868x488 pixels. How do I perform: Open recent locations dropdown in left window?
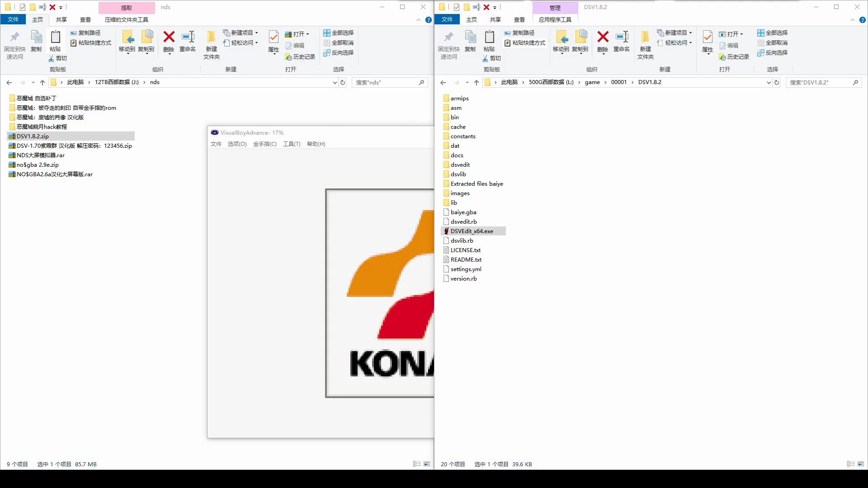33,82
